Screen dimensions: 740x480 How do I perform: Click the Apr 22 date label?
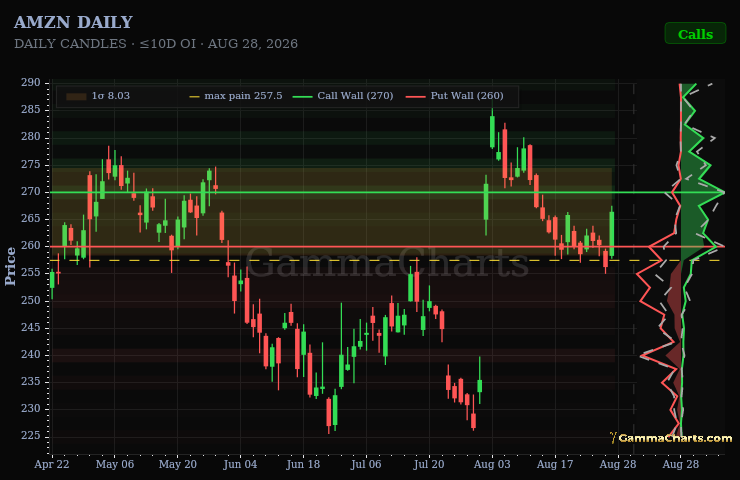coord(52,464)
